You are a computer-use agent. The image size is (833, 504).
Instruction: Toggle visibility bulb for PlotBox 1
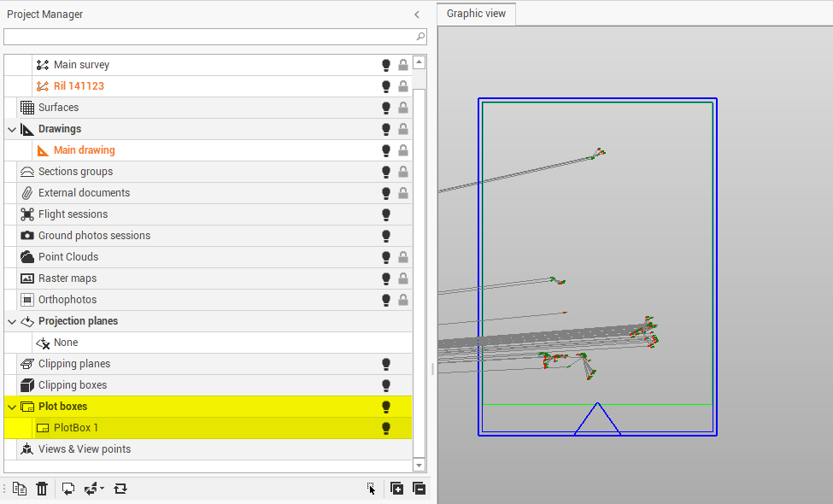coord(385,428)
